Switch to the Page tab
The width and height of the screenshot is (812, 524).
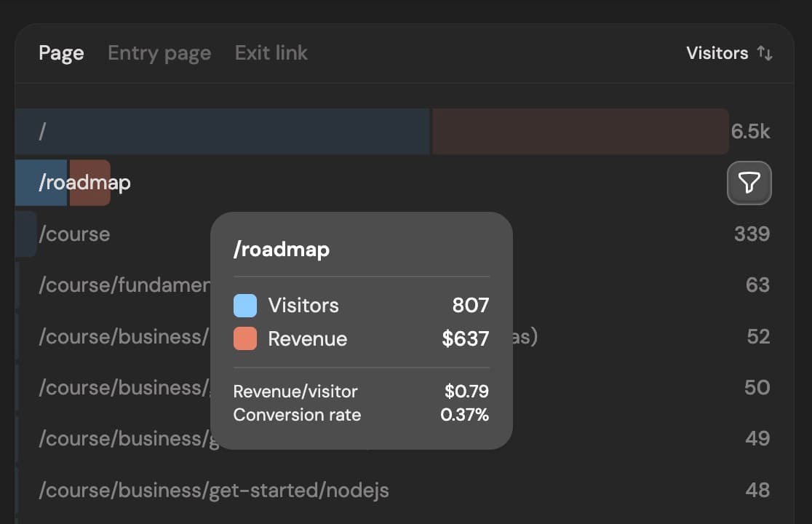61,53
